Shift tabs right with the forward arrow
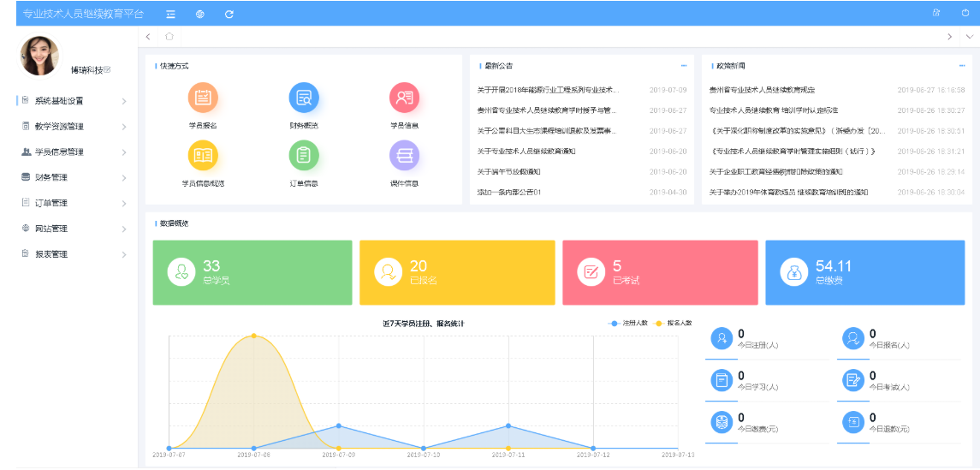This screenshot has width=980, height=470. click(x=949, y=36)
